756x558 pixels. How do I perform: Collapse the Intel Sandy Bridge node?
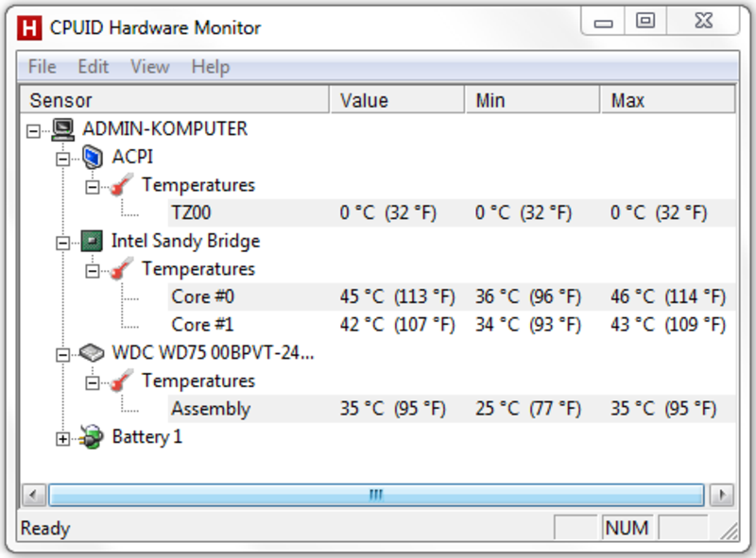tap(62, 243)
